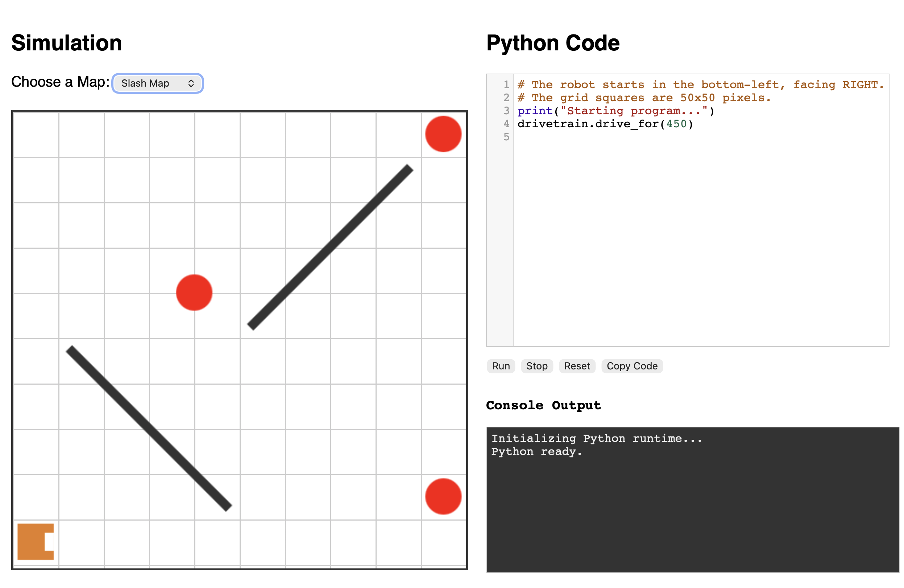Click the red circle at bottom-right
This screenshot has width=904, height=588.
pos(443,496)
